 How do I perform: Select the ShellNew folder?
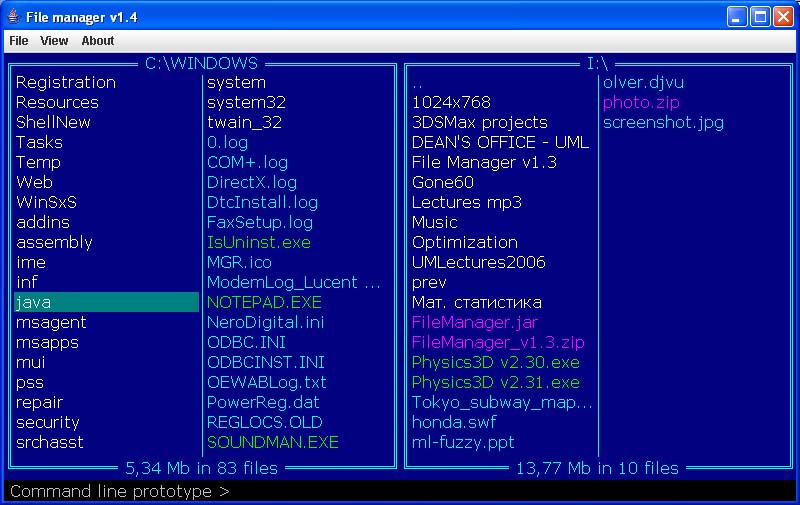53,122
